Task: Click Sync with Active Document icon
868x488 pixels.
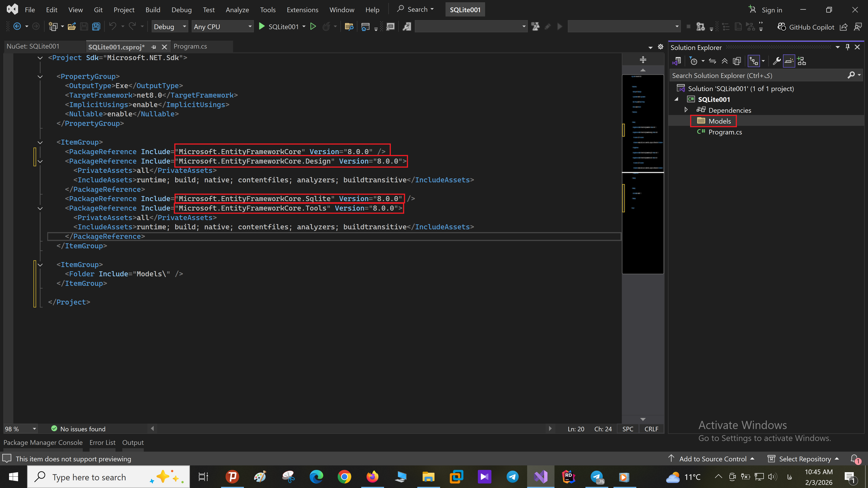Action: [712, 61]
